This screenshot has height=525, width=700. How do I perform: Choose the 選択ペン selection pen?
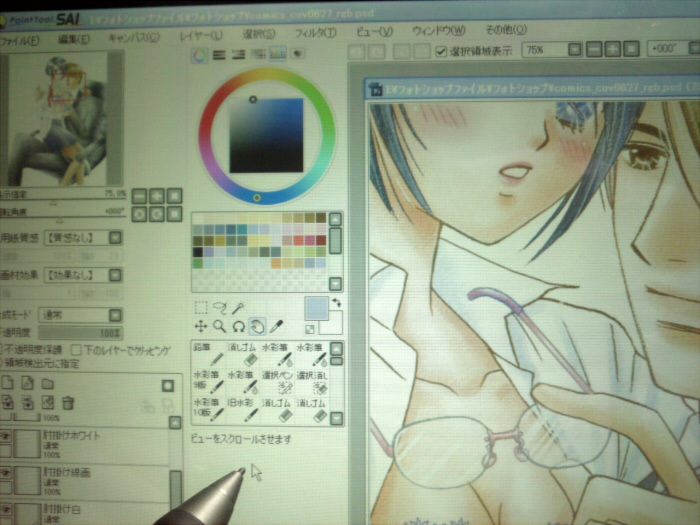click(x=277, y=382)
